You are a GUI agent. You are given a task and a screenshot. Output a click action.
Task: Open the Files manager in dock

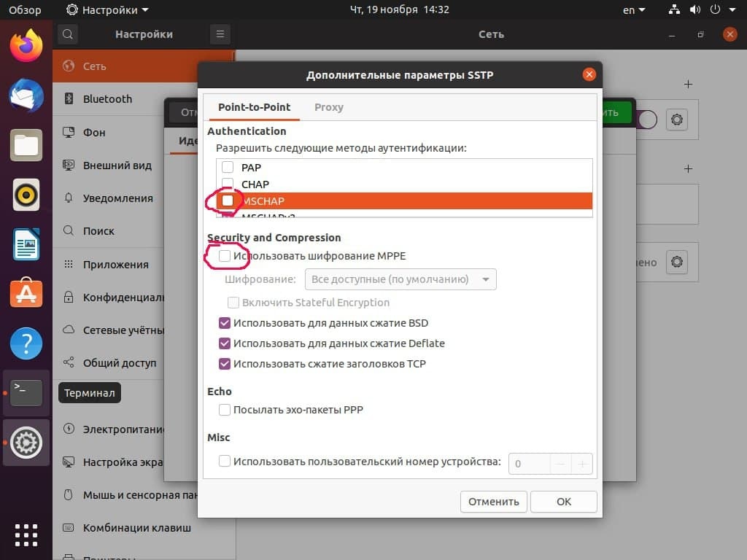(26, 145)
